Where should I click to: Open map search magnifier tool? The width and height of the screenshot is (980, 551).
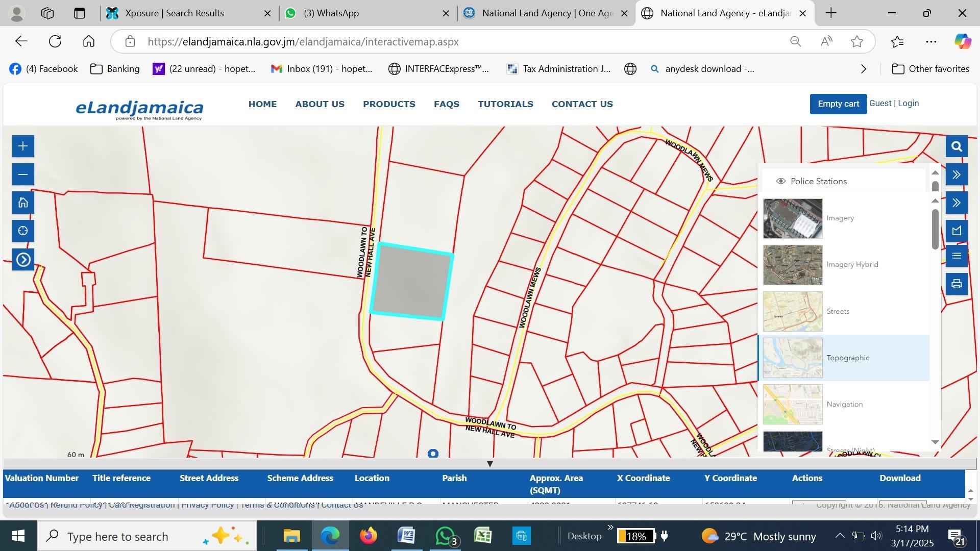(x=957, y=147)
